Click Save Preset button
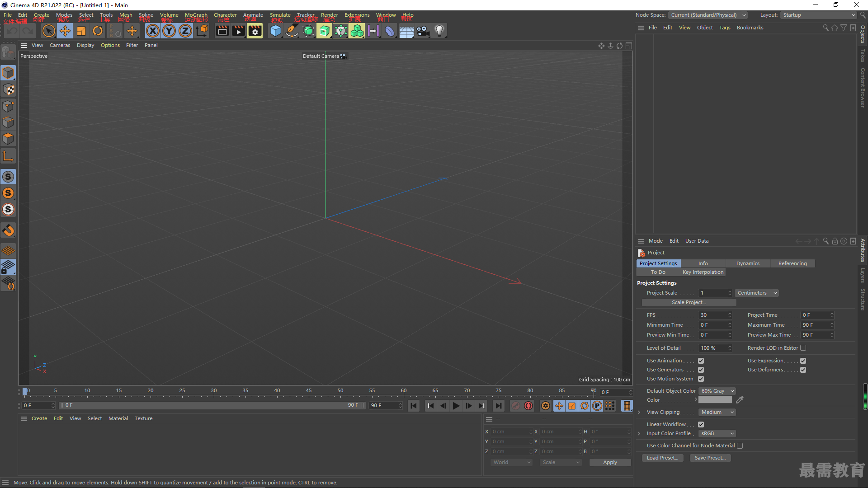 tap(710, 458)
